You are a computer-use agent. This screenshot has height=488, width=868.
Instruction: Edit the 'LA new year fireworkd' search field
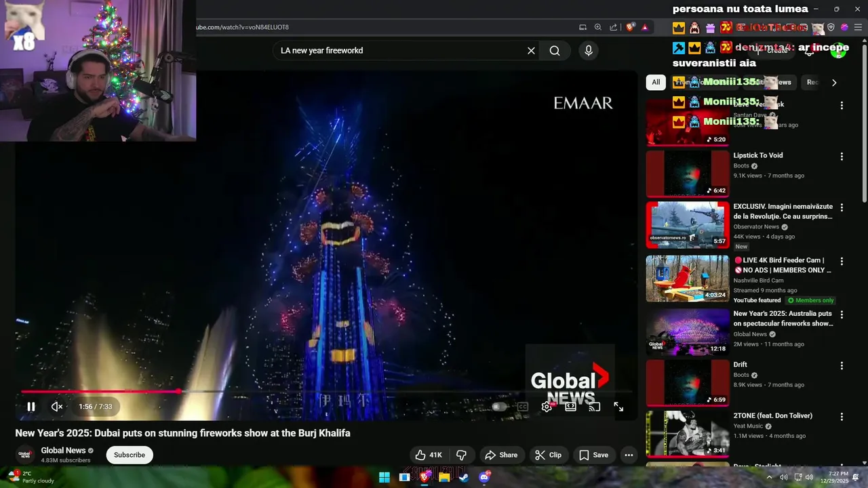pos(400,50)
